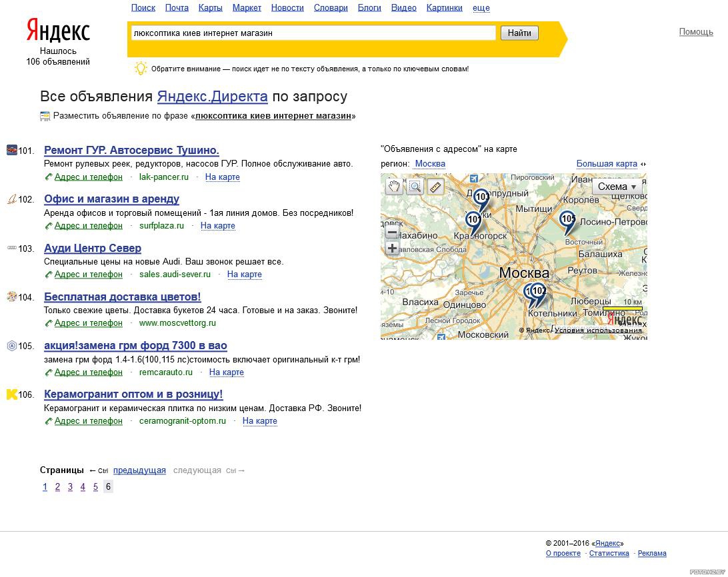Open the Реклама footer link
The width and height of the screenshot is (728, 577).
652,553
